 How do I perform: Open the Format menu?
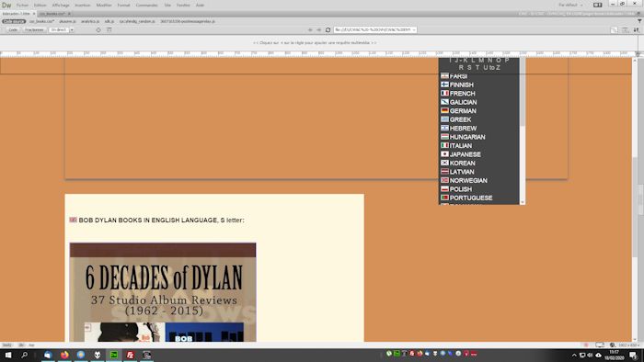point(123,5)
